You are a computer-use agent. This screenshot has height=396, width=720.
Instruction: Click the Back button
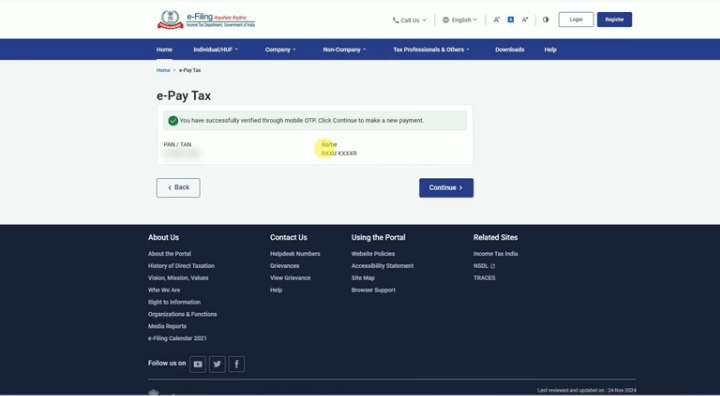pyautogui.click(x=178, y=188)
